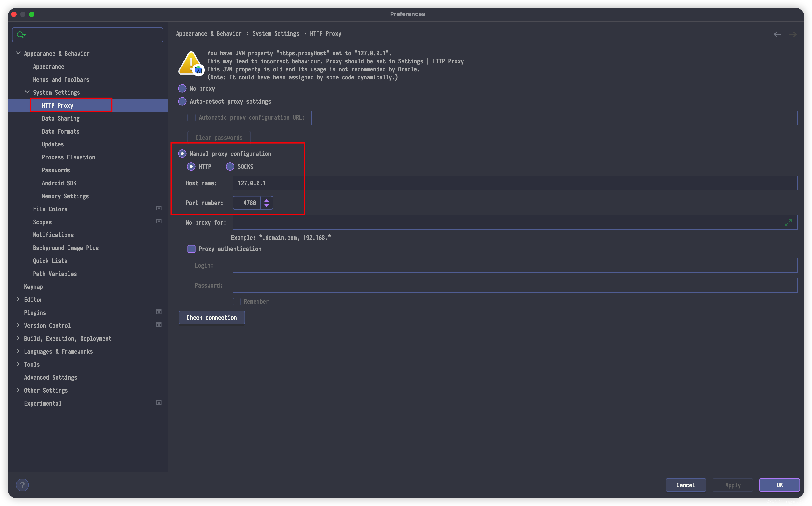Click the back navigation arrow icon
Viewport: 812px width, 506px height.
pos(777,34)
